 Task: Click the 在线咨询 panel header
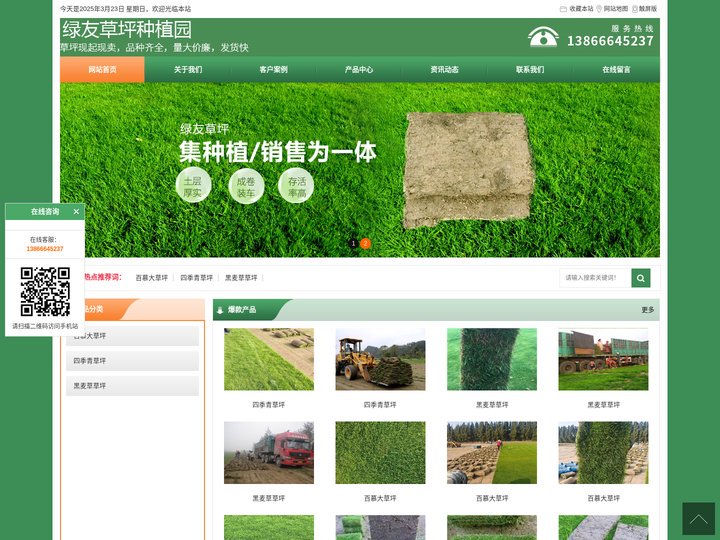point(45,212)
